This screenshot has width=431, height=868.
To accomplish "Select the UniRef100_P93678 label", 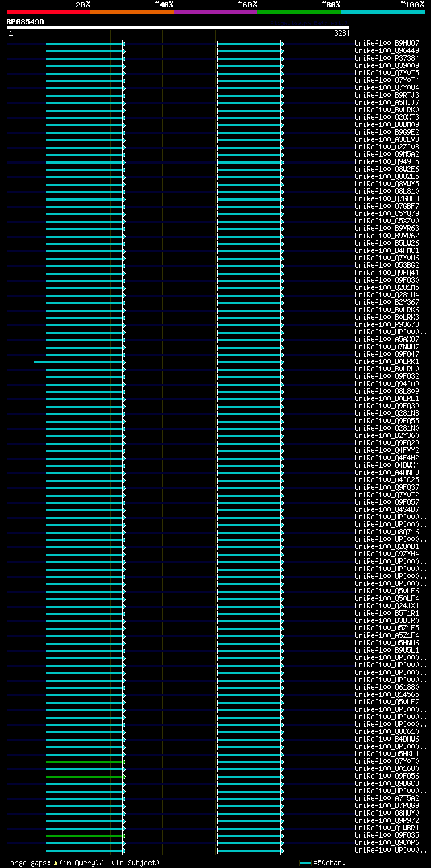I will [387, 325].
